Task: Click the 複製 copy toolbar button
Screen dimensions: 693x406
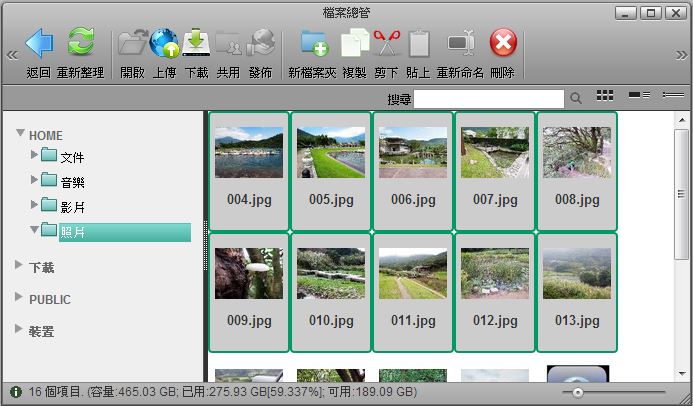Action: [354, 44]
